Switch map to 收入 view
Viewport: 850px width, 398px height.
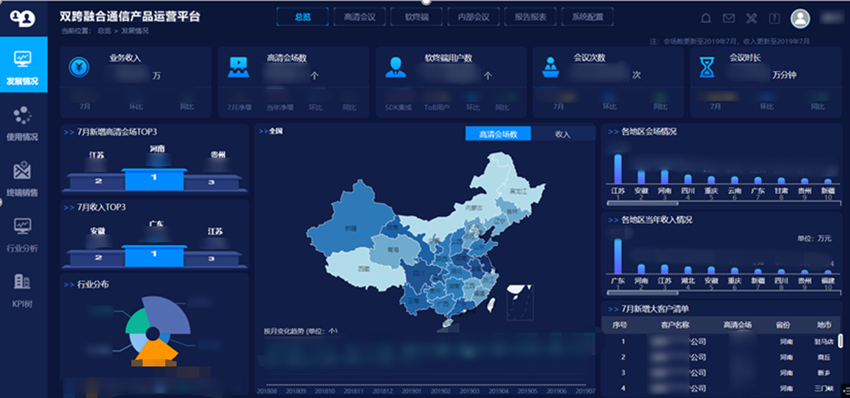pos(563,134)
